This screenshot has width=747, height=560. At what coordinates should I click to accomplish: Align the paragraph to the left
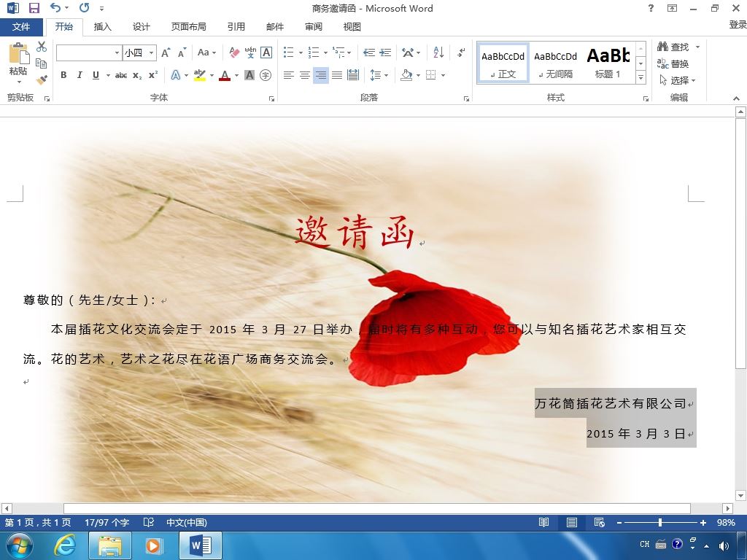pyautogui.click(x=288, y=75)
